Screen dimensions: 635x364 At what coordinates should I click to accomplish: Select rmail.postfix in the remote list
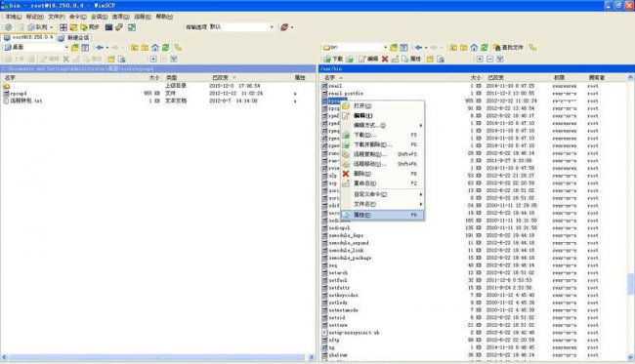tap(343, 94)
